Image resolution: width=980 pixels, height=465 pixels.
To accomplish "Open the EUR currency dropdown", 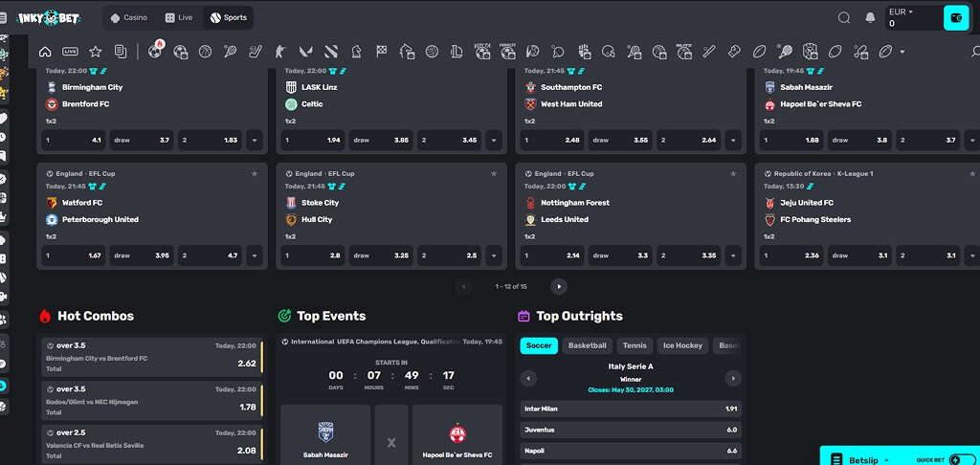I will coord(901,11).
